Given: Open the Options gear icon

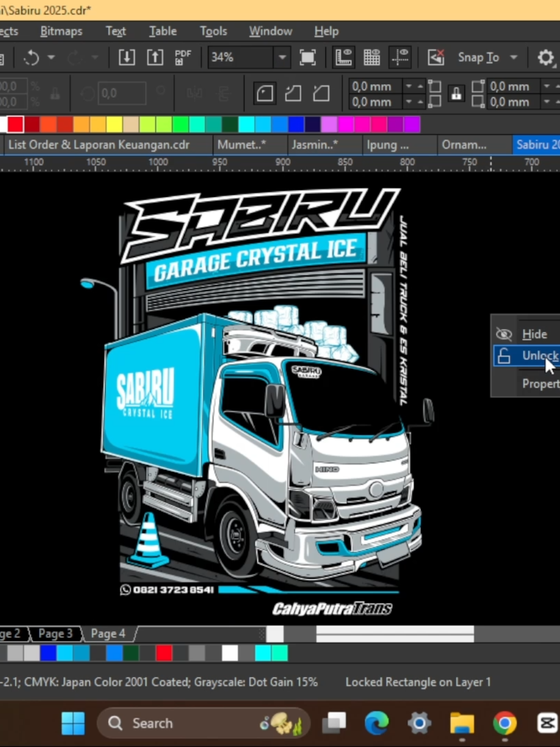Looking at the screenshot, I should click(x=545, y=58).
